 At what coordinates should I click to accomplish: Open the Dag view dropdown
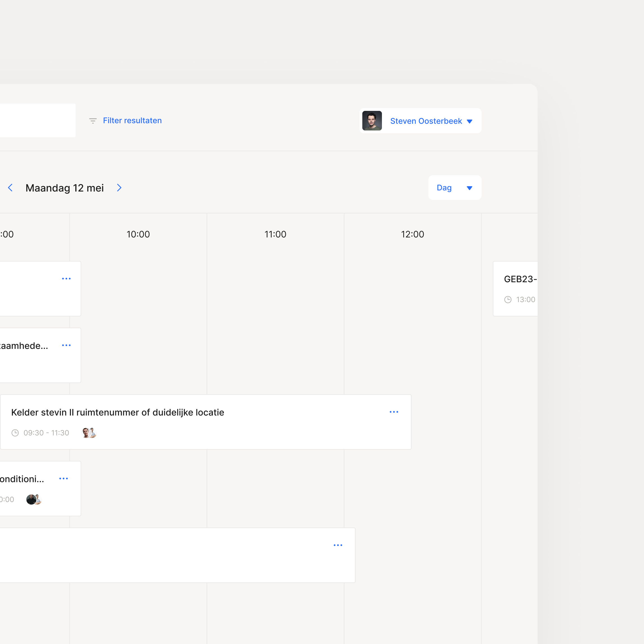pos(455,188)
